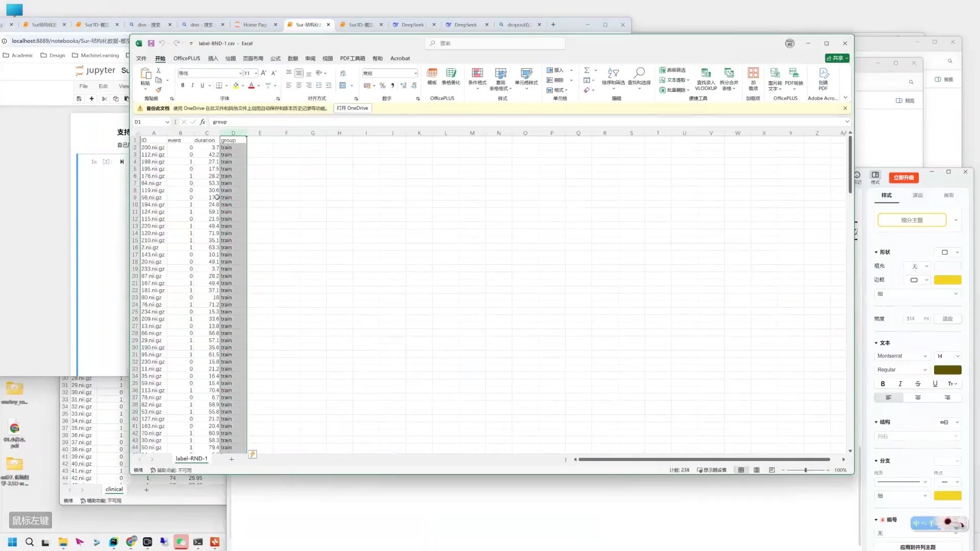Click the 细分主题 theme button
The image size is (980, 551).
click(x=912, y=220)
